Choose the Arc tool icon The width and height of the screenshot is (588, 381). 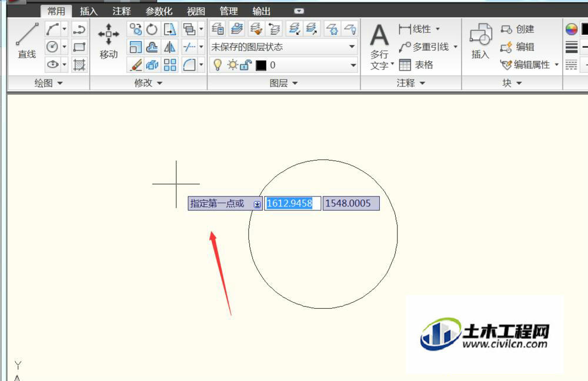click(52, 29)
